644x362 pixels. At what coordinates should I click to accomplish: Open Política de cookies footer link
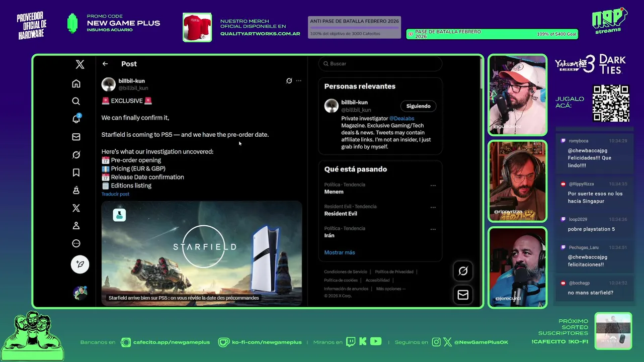pyautogui.click(x=341, y=281)
